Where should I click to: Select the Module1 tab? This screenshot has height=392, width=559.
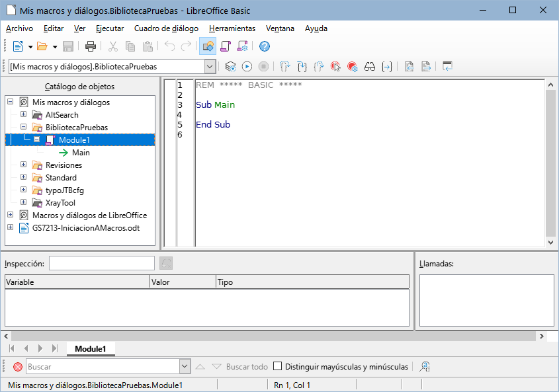(x=91, y=349)
